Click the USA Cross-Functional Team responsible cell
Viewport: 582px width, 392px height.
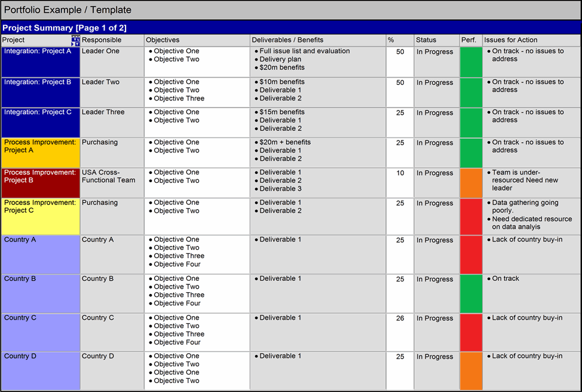coord(112,183)
